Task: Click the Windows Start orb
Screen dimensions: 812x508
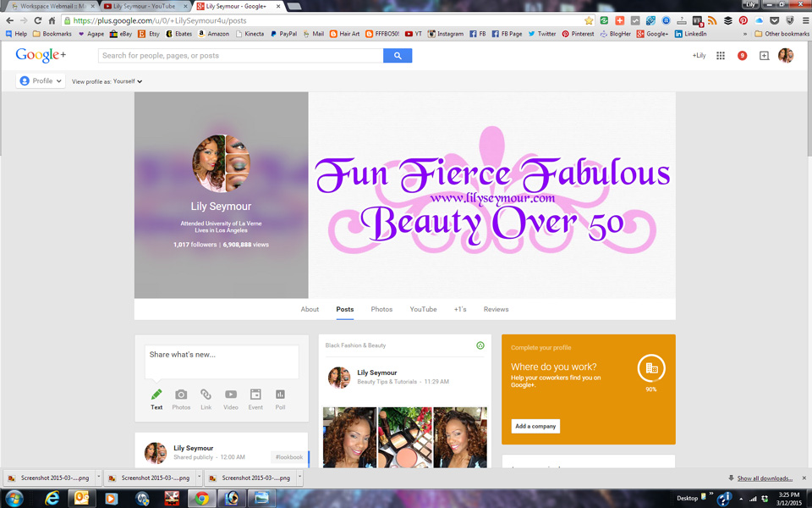Action: (14, 498)
